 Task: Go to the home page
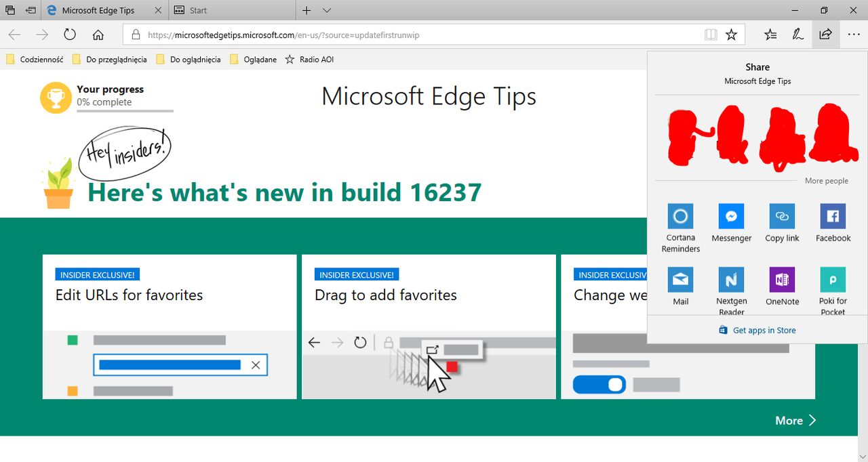98,35
